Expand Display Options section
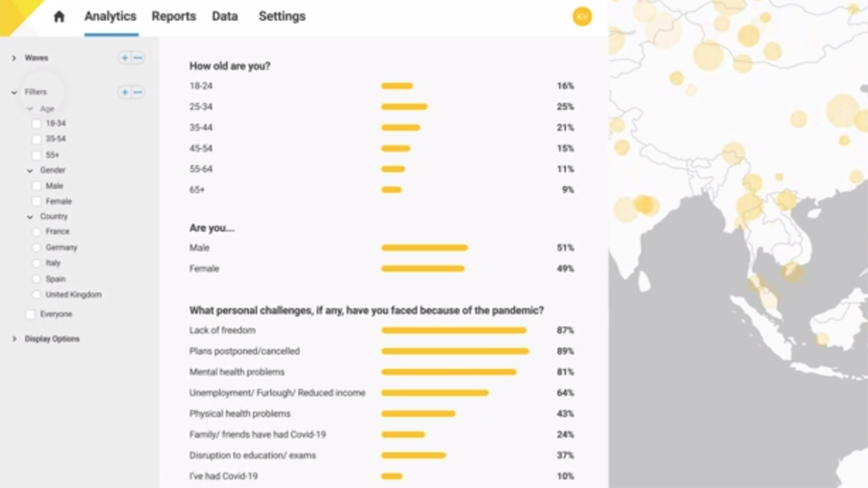The height and width of the screenshot is (488, 868). [x=14, y=339]
